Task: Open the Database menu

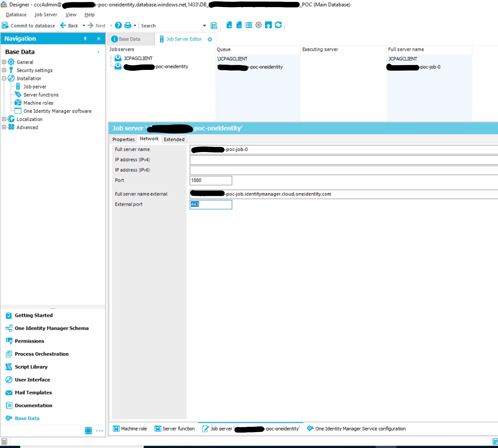Action: click(x=16, y=15)
